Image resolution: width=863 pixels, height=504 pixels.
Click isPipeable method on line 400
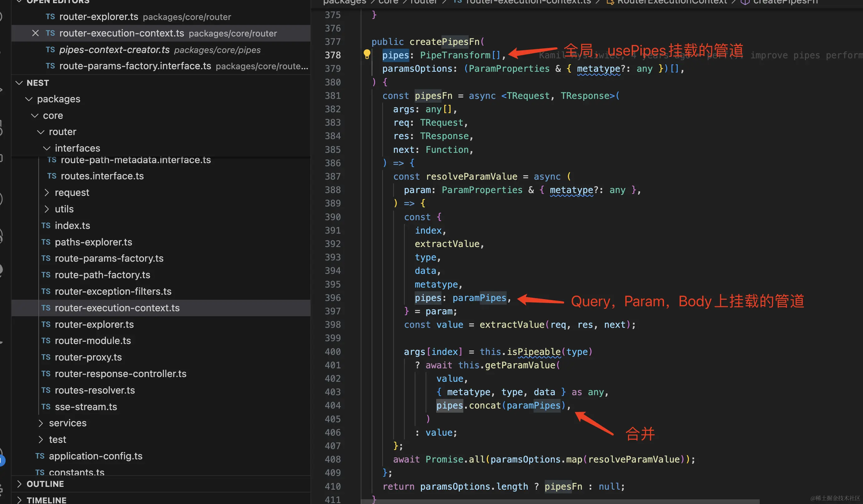[534, 351]
